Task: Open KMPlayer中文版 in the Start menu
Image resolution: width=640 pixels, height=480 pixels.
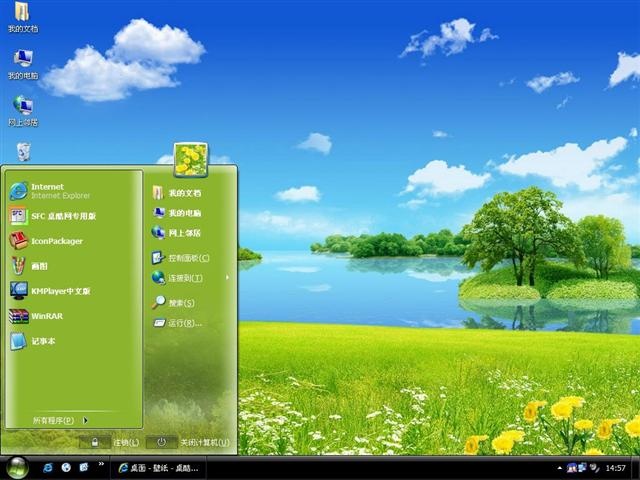Action: coord(73,291)
